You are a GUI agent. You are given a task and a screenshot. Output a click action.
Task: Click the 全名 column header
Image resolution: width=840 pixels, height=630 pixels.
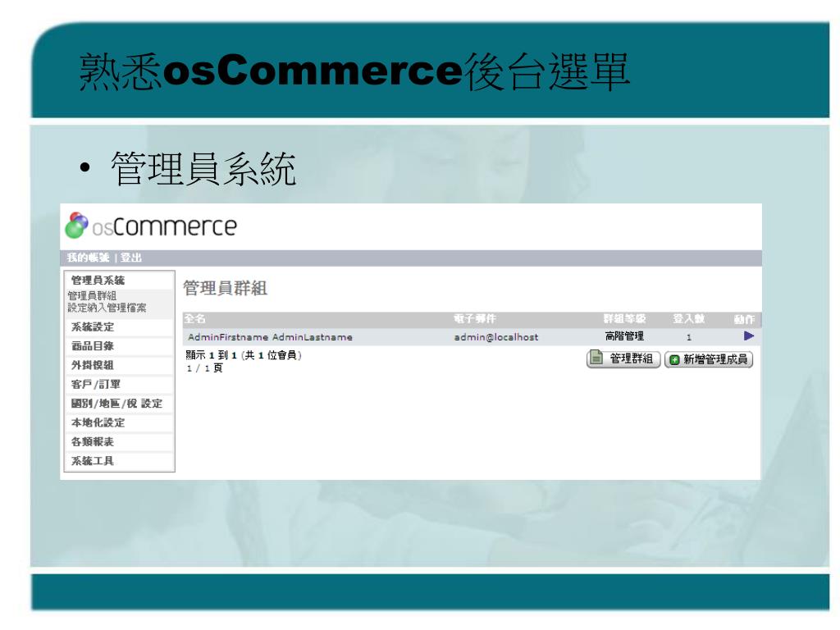pos(194,319)
